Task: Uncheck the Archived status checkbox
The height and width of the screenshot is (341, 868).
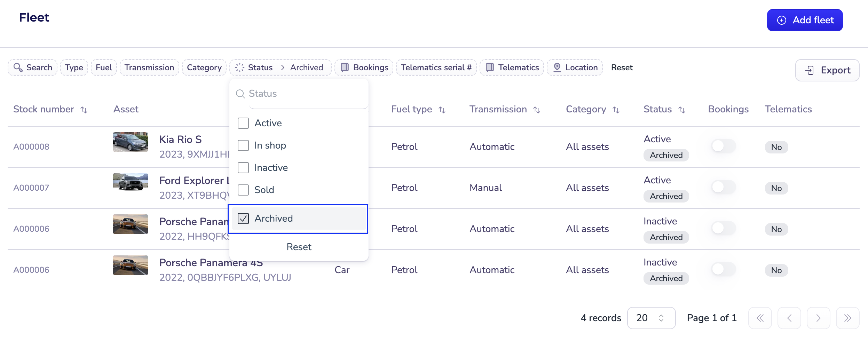Action: coord(243,219)
